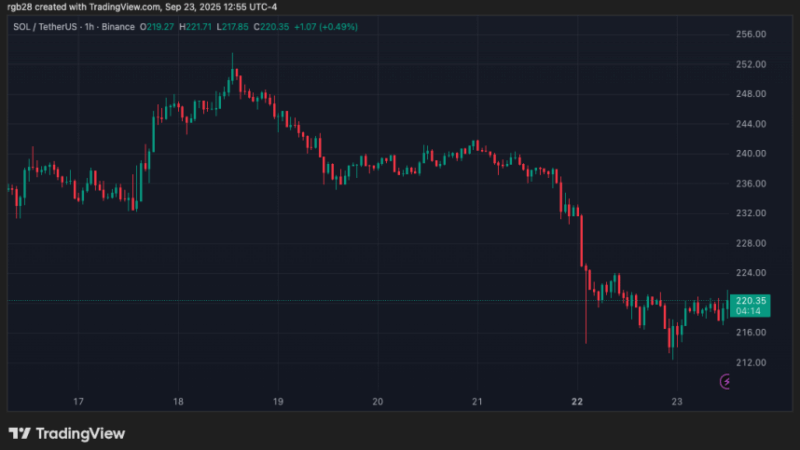
Task: Click the rgb28 created with TradingView.com caption
Action: pos(142,7)
